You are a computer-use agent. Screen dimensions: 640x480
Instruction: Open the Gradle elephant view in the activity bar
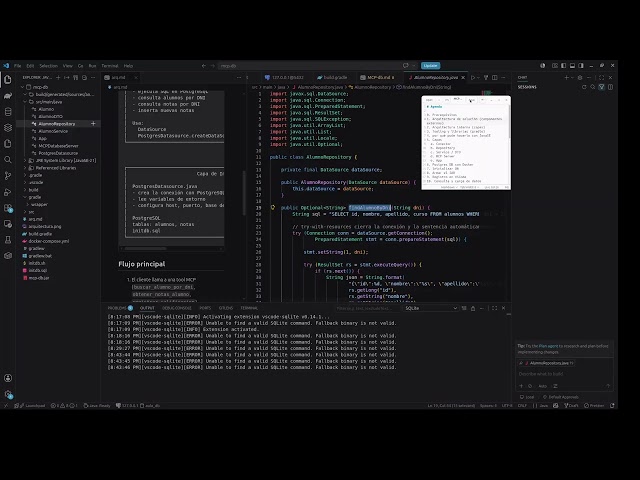[8, 96]
